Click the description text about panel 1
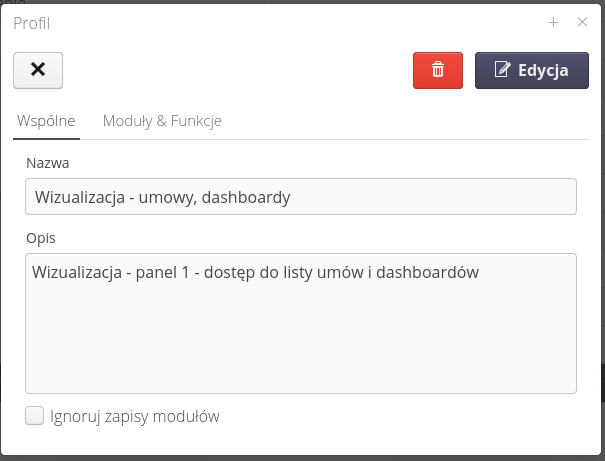Screen dimensions: 605x461 point(257,271)
